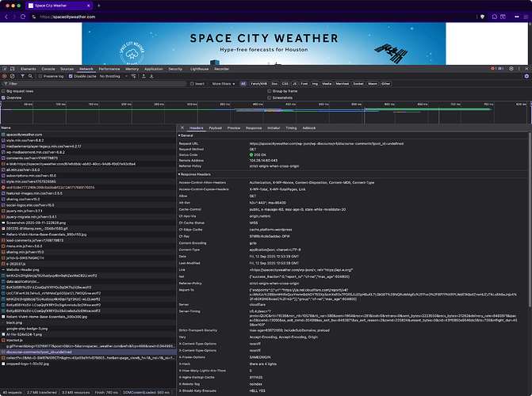
Task: Filter requests by JS type
Action: (x=294, y=84)
